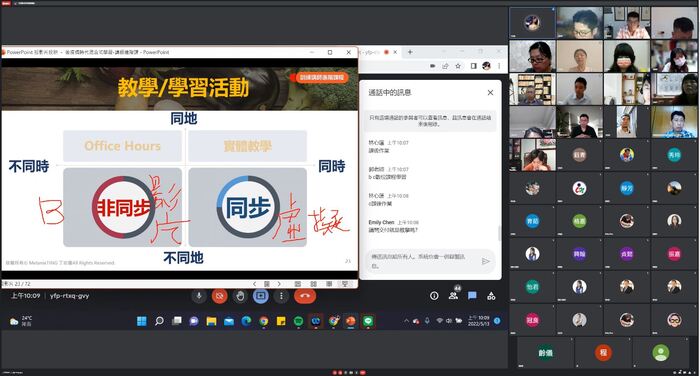Click the 非同步 circle on the slide
700x376 pixels.
123,207
